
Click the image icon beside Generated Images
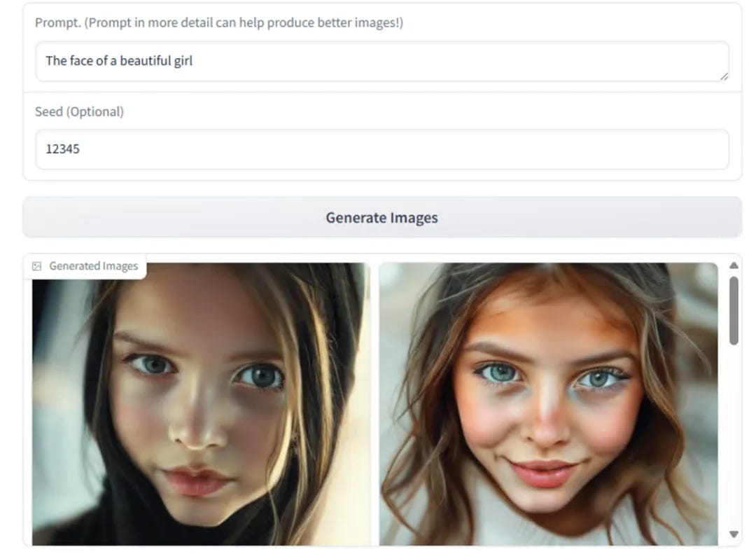[x=36, y=266]
